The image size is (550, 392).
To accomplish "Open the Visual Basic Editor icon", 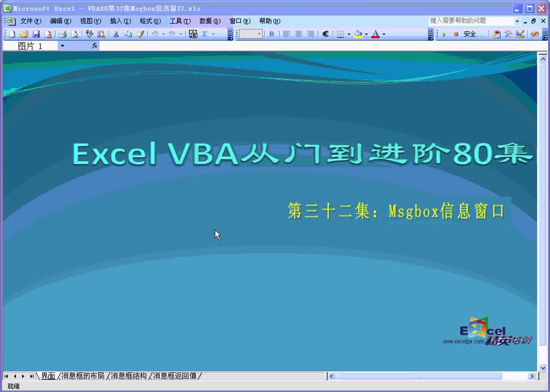I will [x=496, y=34].
